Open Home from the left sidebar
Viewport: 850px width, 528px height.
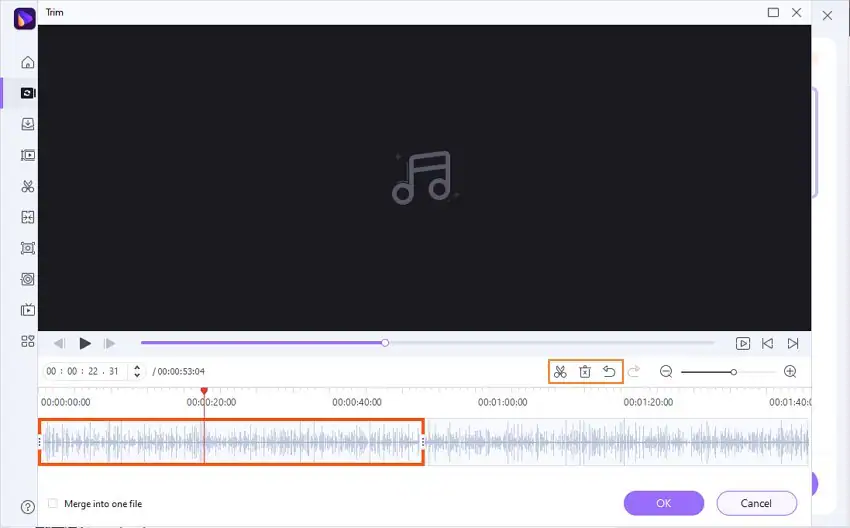(x=28, y=62)
